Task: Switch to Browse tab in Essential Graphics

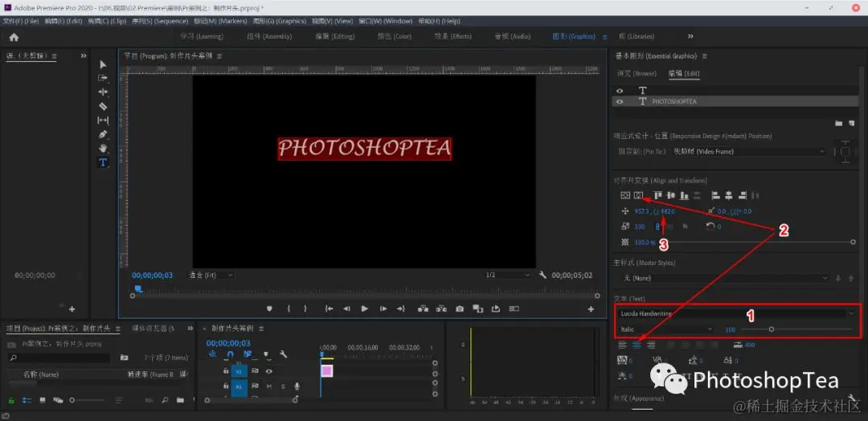Action: coord(637,74)
